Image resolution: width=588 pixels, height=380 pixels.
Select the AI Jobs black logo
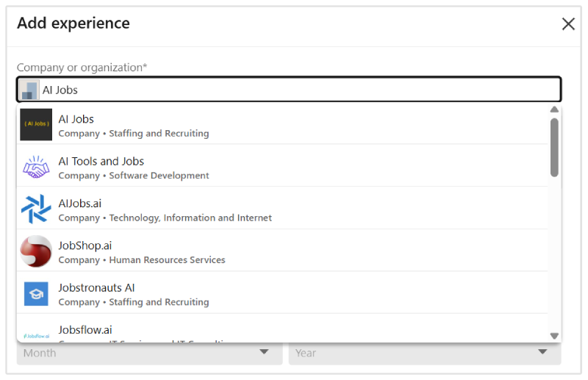point(36,124)
